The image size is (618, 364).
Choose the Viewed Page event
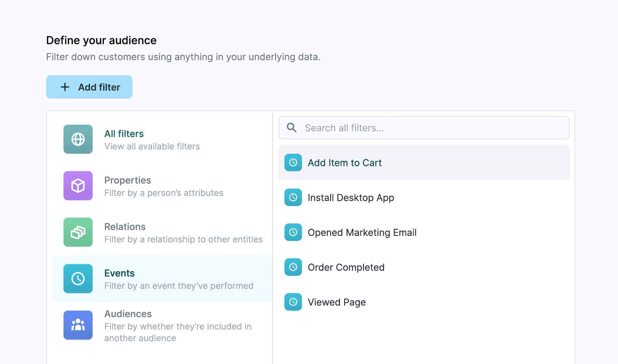pos(424,302)
